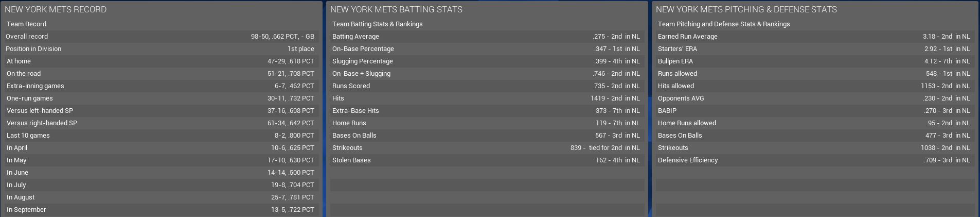Select the Earned Run Average row
This screenshot has width=980, height=217.
point(814,37)
